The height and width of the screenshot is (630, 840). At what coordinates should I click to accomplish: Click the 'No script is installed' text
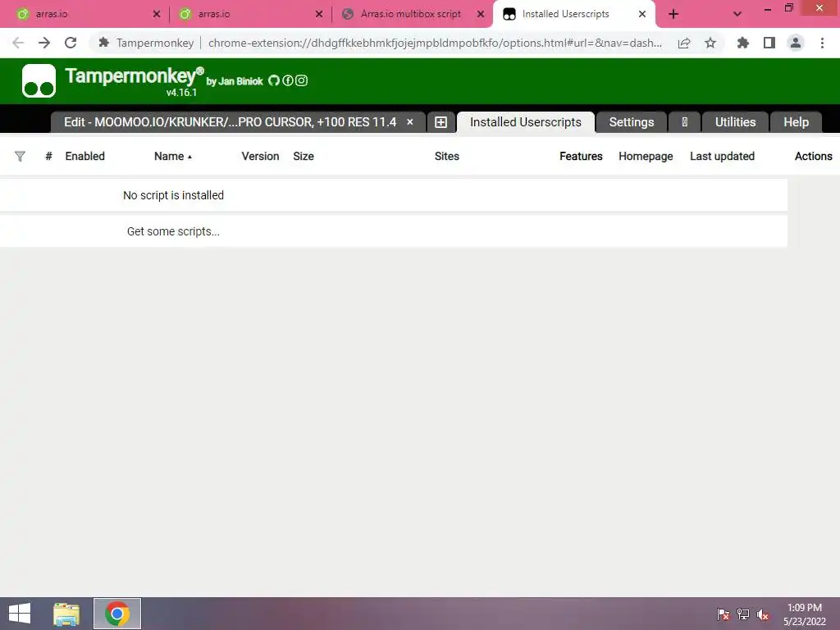173,195
